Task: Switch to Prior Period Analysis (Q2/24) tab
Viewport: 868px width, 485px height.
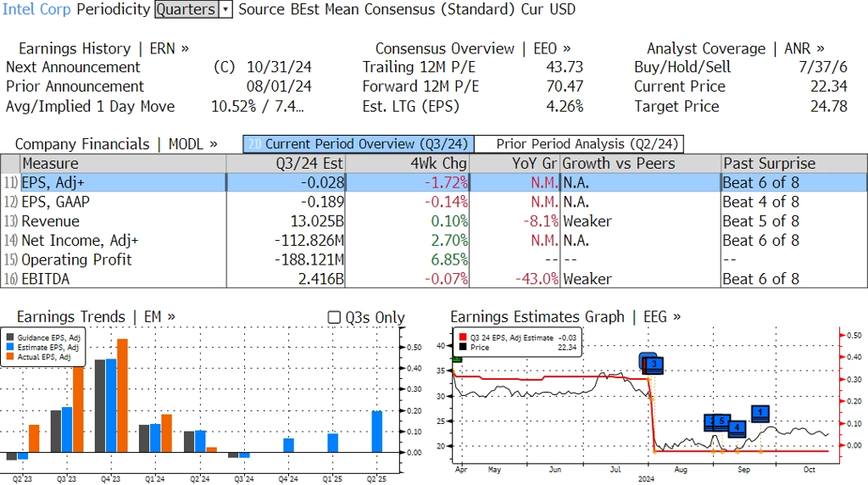Action: [x=580, y=144]
